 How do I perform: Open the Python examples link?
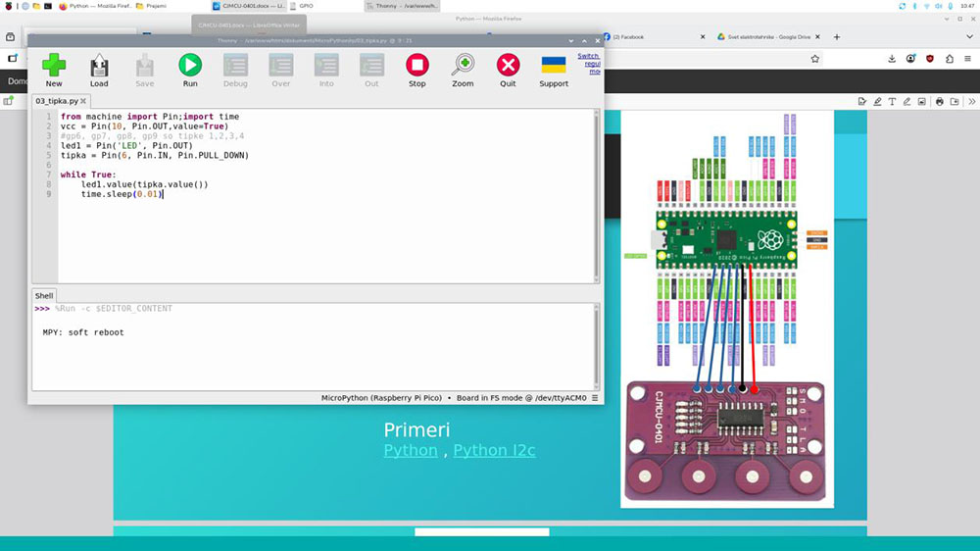[410, 450]
